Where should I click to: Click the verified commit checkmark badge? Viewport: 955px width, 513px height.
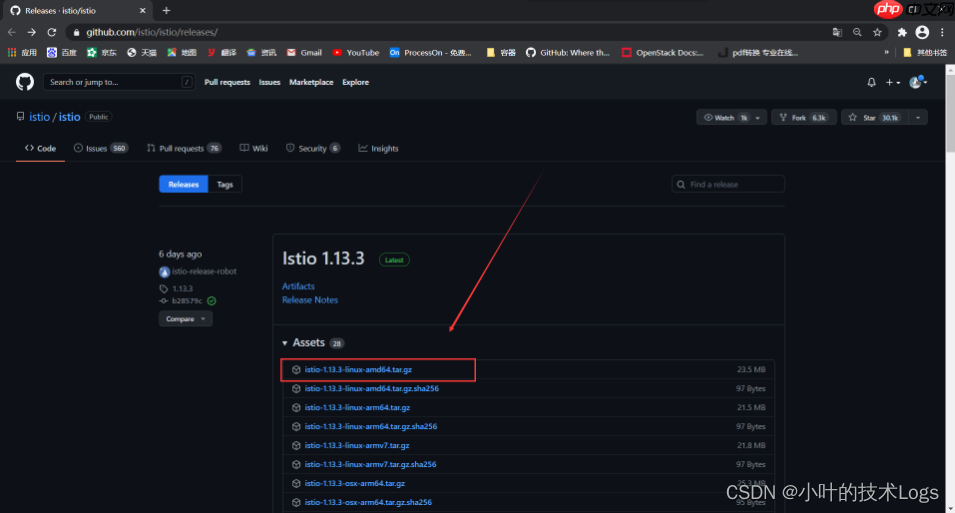(x=212, y=300)
